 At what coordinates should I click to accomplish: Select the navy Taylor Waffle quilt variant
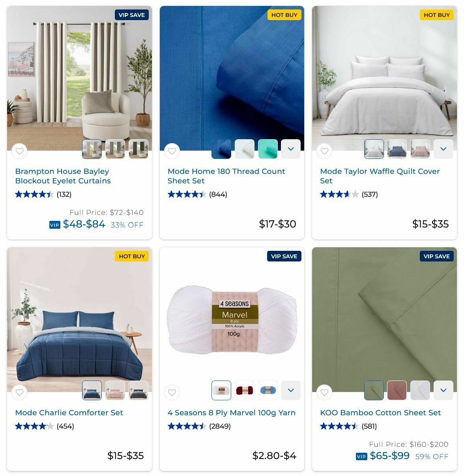[x=397, y=149]
